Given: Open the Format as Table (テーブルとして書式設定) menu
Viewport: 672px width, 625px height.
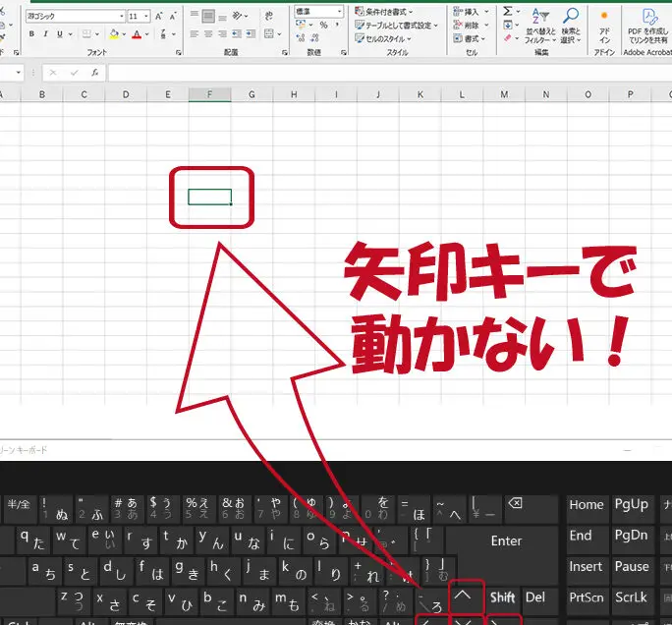Looking at the screenshot, I should (396, 25).
